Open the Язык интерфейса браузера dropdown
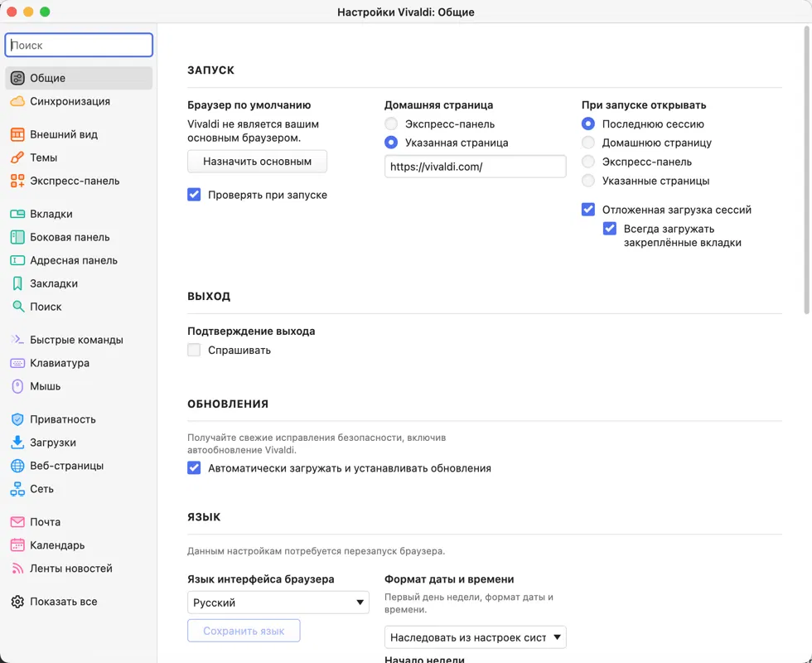 point(278,603)
